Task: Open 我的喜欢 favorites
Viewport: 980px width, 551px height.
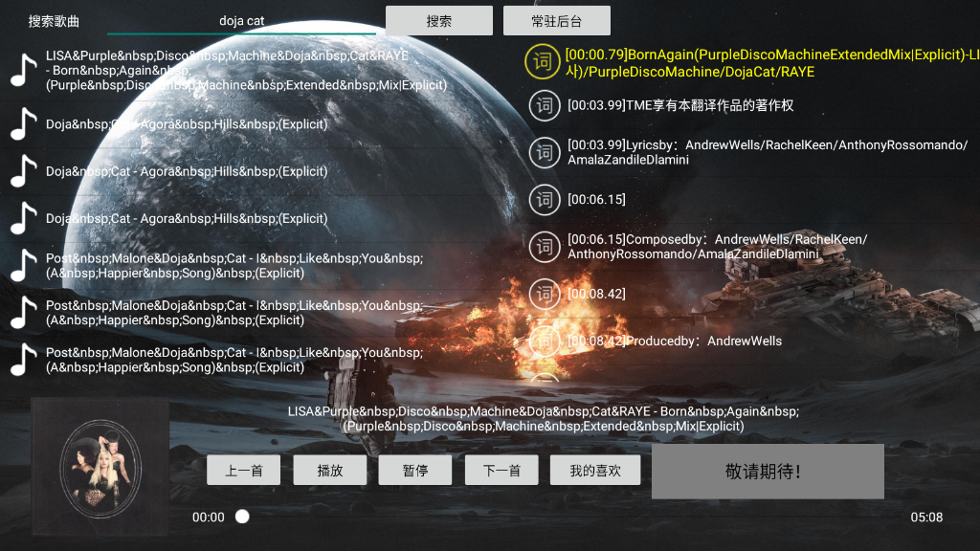Action: click(x=594, y=470)
